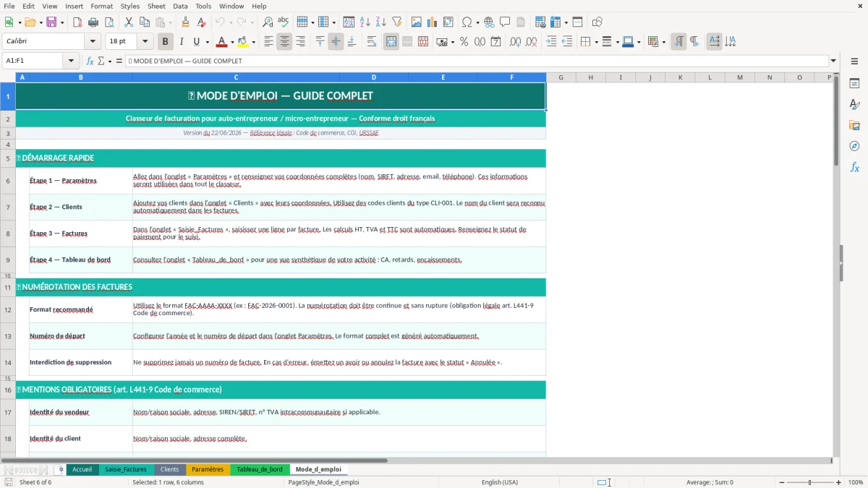Switch to the Clients sheet tab
The width and height of the screenshot is (868, 488).
169,469
